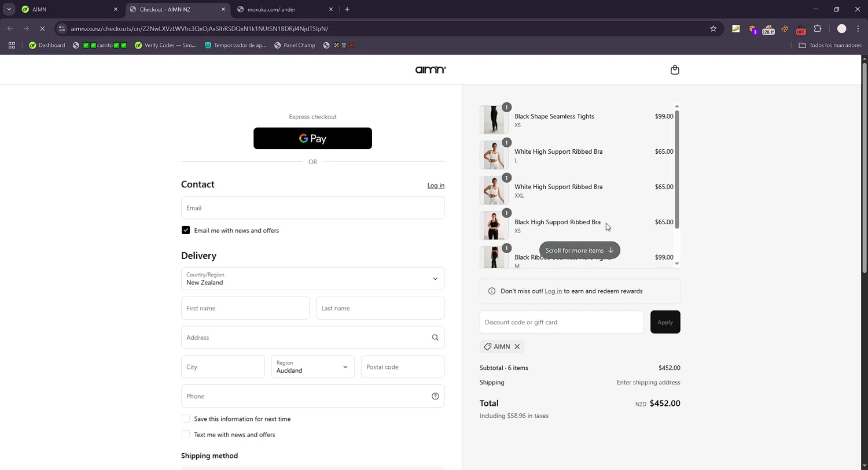Open the tab search chevron dropdown
This screenshot has height=470, width=868.
(x=9, y=9)
